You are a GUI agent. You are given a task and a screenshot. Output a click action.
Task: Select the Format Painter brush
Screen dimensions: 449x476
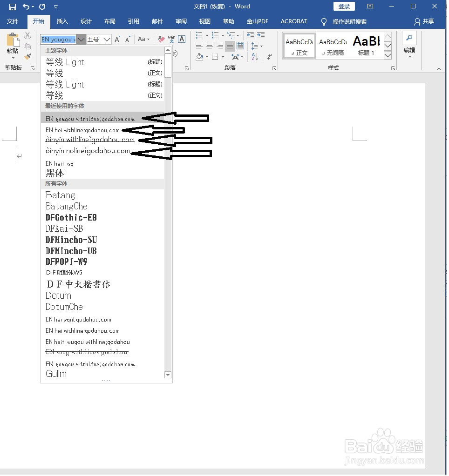click(27, 56)
